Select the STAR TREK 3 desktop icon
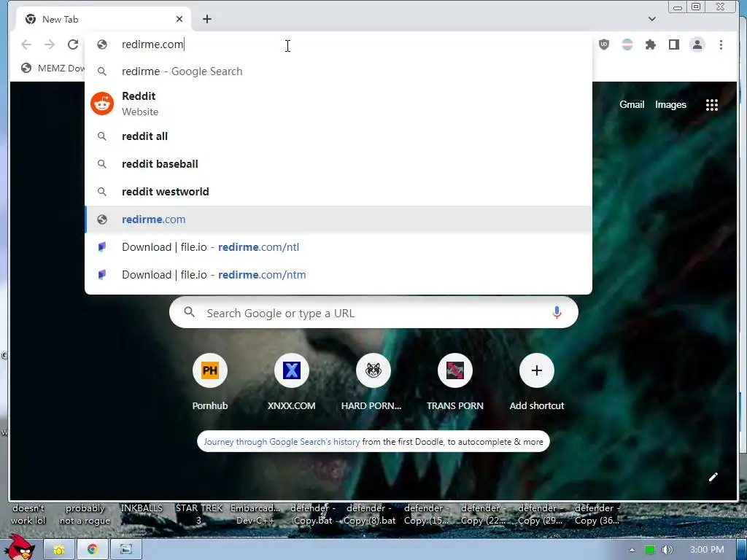The image size is (747, 560). point(198,514)
